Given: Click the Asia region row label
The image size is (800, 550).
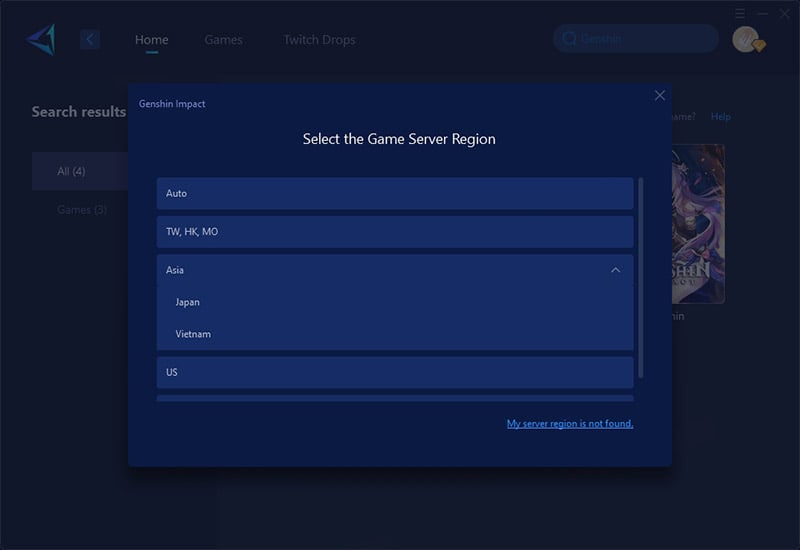Looking at the screenshot, I should (174, 270).
